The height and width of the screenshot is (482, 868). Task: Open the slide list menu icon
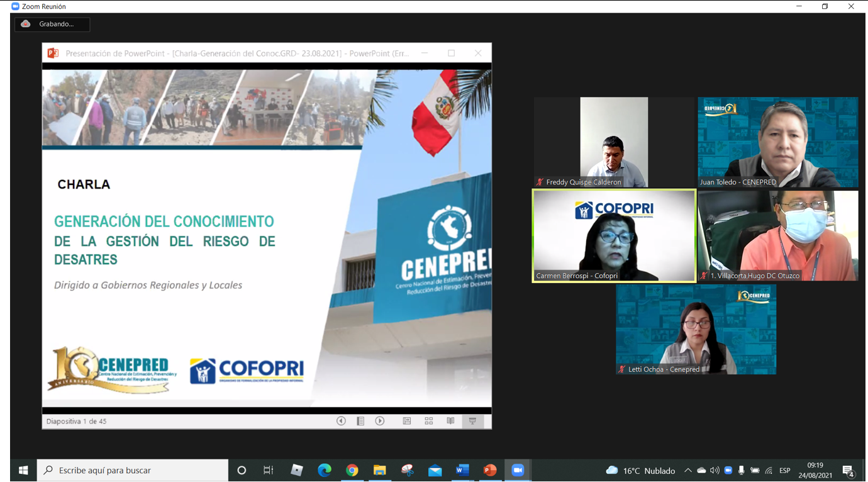pyautogui.click(x=360, y=421)
